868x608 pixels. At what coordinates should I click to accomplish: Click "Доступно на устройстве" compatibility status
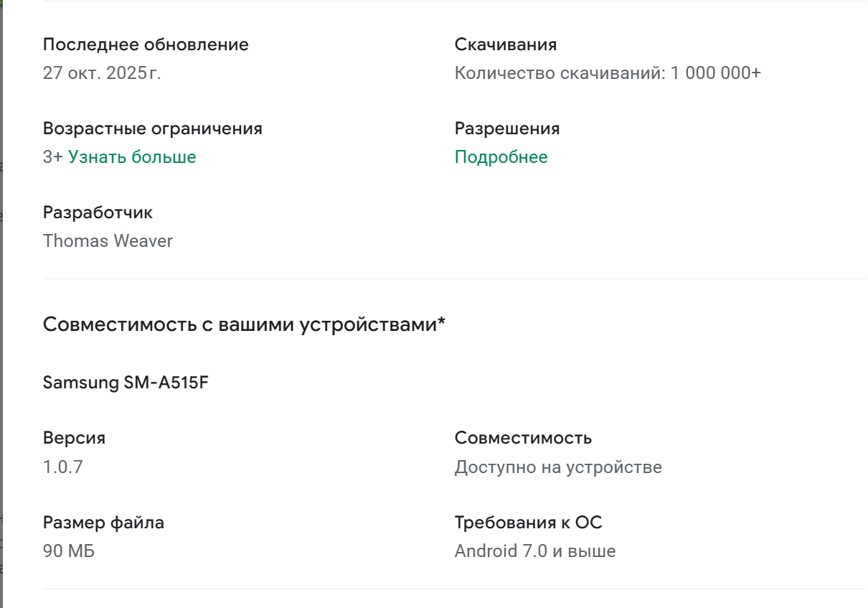tap(557, 466)
